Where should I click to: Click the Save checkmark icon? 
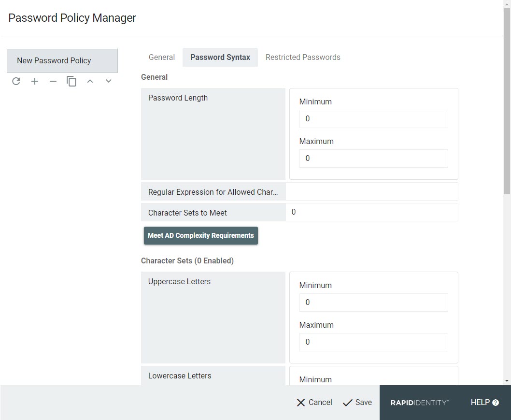point(348,403)
